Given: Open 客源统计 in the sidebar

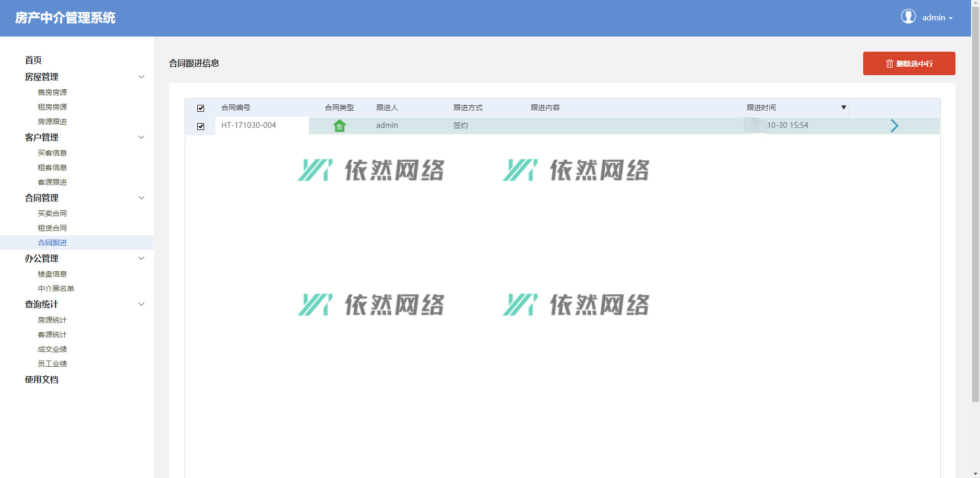Looking at the screenshot, I should click(52, 334).
